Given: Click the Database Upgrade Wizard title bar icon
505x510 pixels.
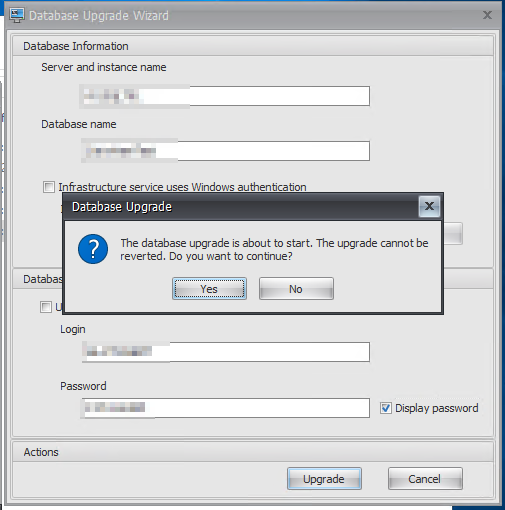Looking at the screenshot, I should click(x=17, y=15).
